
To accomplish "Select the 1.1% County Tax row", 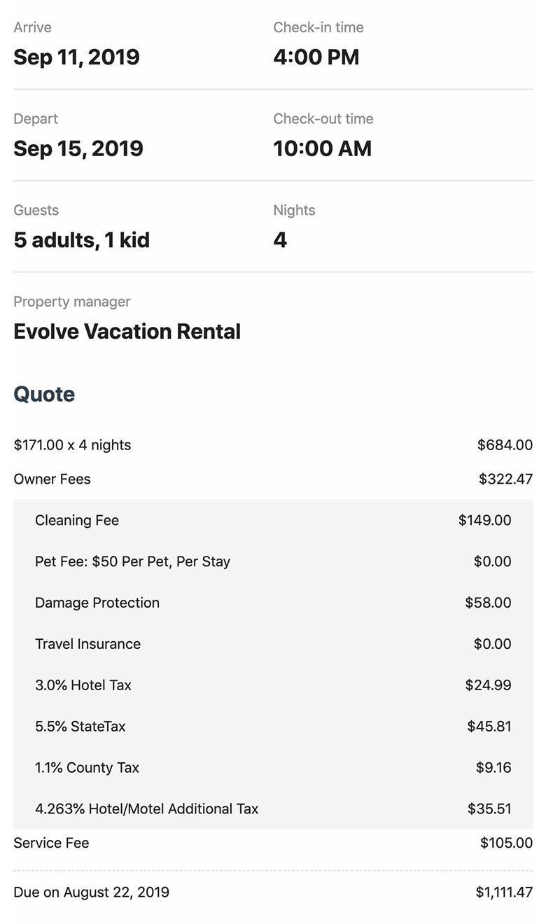I will click(87, 768).
